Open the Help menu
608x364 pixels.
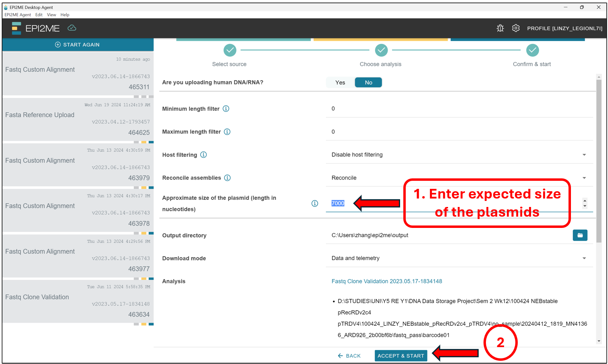65,15
